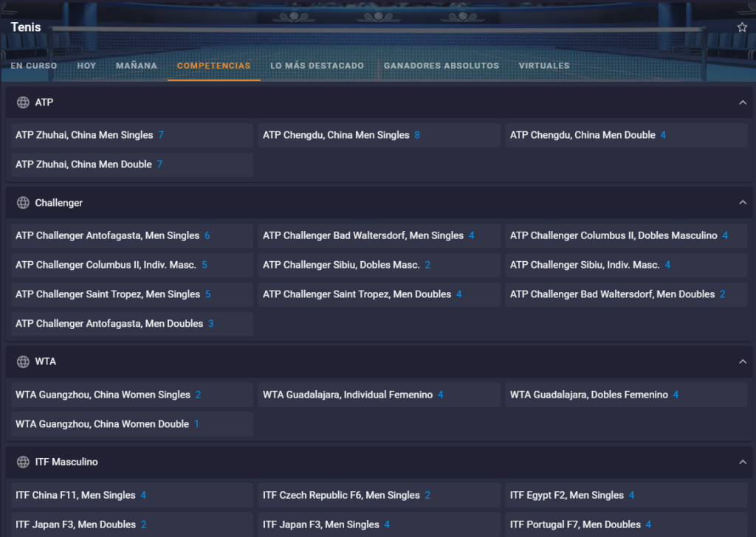
Task: Click the Tenis page title
Action: click(26, 27)
